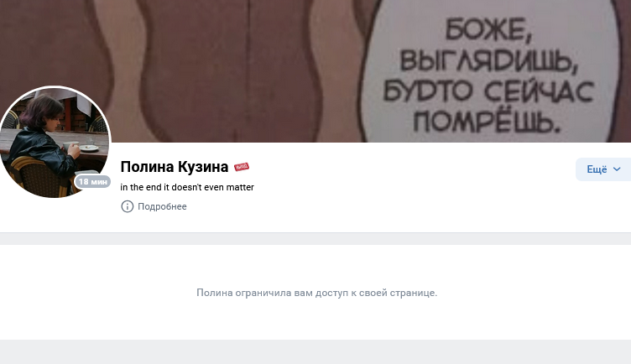Click the info circle icon beside Подробнее
The width and height of the screenshot is (631, 364).
point(128,206)
